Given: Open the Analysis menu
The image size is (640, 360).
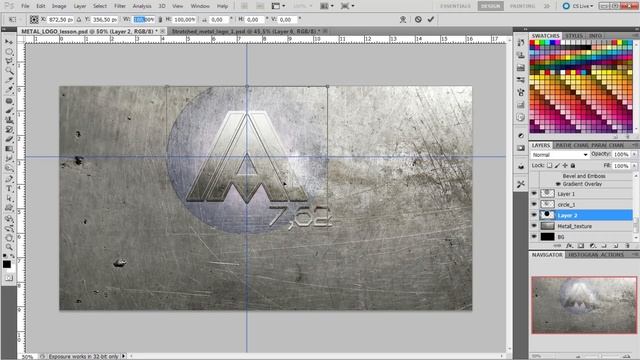Looking at the screenshot, I should coord(142,6).
